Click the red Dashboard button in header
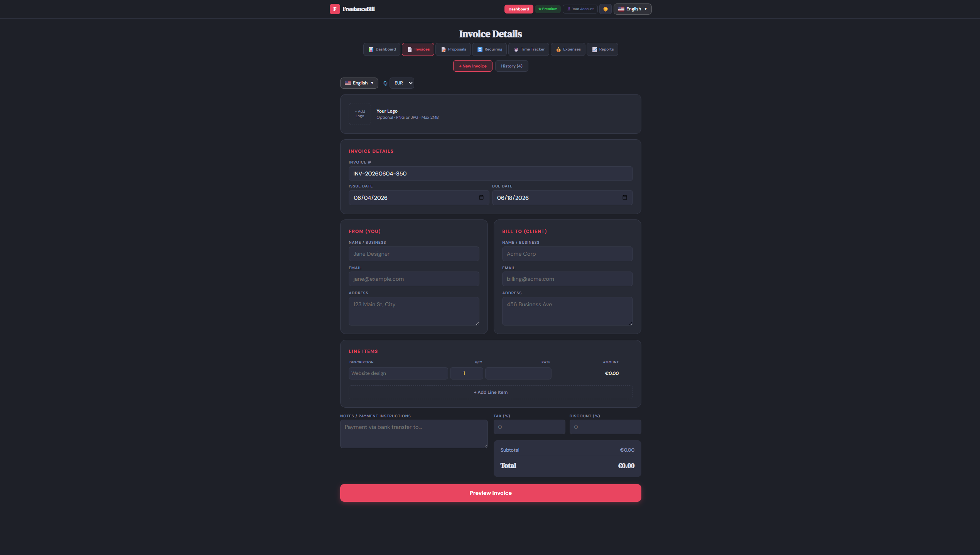The width and height of the screenshot is (980, 555). click(518, 9)
